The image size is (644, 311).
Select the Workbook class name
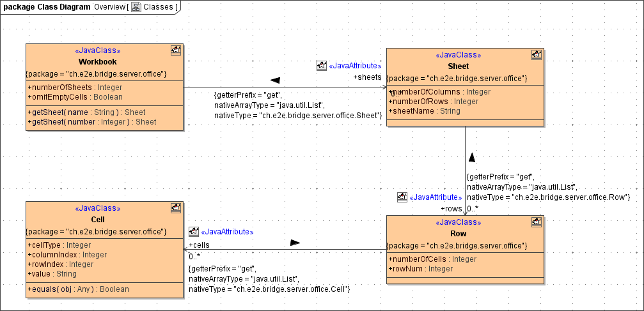point(97,62)
